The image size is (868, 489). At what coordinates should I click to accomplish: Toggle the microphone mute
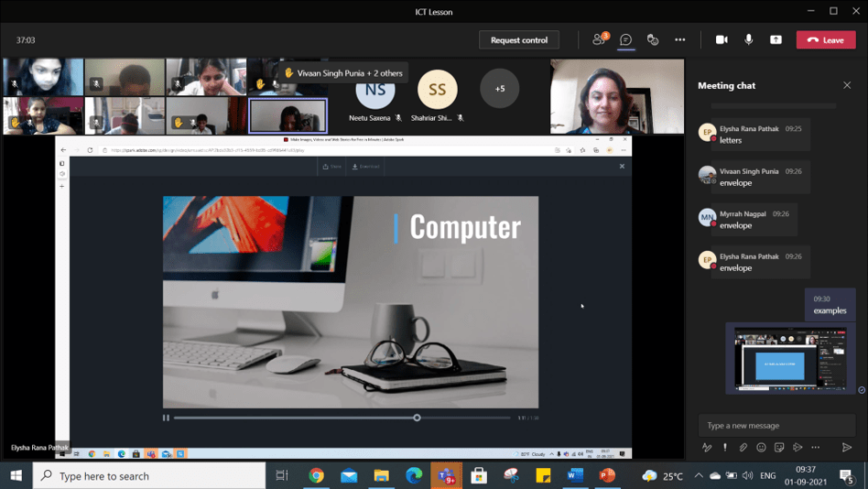[749, 39]
